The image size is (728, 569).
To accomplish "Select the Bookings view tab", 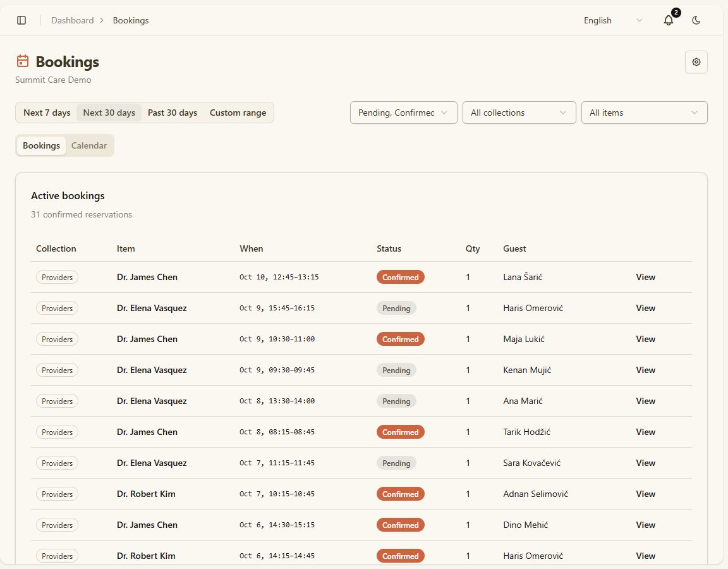I will pyautogui.click(x=41, y=145).
